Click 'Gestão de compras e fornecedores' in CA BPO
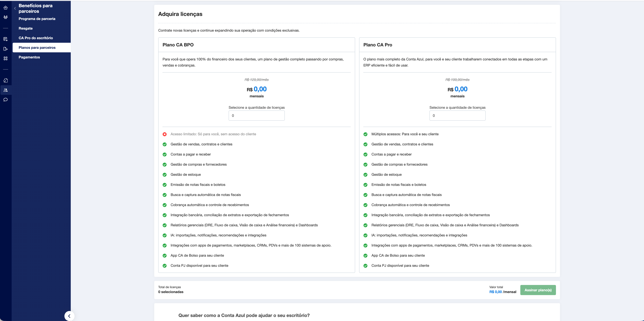 [198, 164]
